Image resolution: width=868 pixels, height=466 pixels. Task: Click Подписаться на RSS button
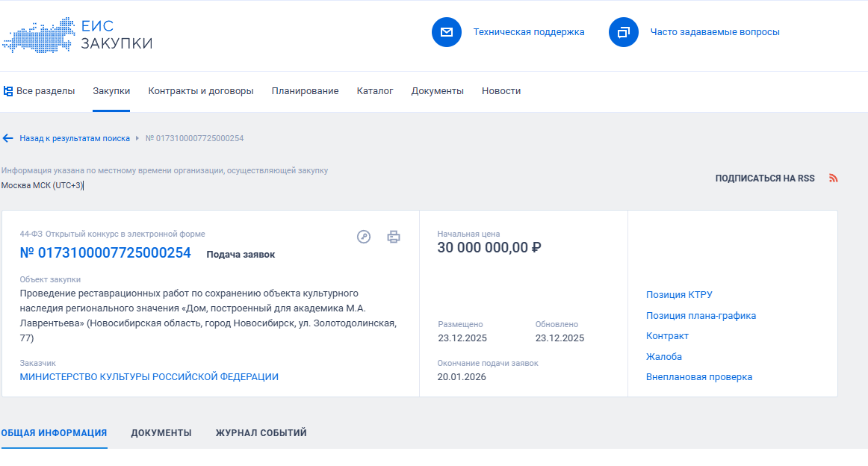click(765, 178)
